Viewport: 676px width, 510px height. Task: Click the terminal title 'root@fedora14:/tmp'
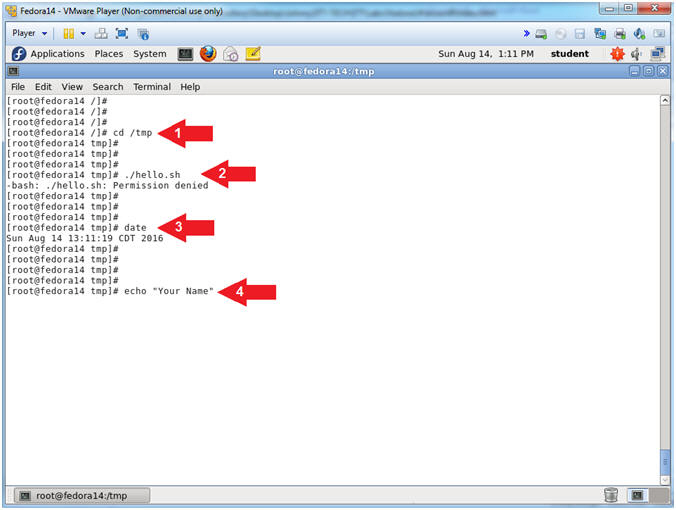[324, 71]
